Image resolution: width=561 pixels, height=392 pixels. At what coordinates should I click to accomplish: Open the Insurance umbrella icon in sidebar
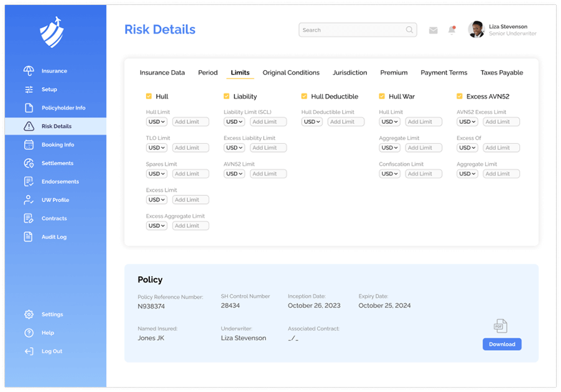[29, 71]
